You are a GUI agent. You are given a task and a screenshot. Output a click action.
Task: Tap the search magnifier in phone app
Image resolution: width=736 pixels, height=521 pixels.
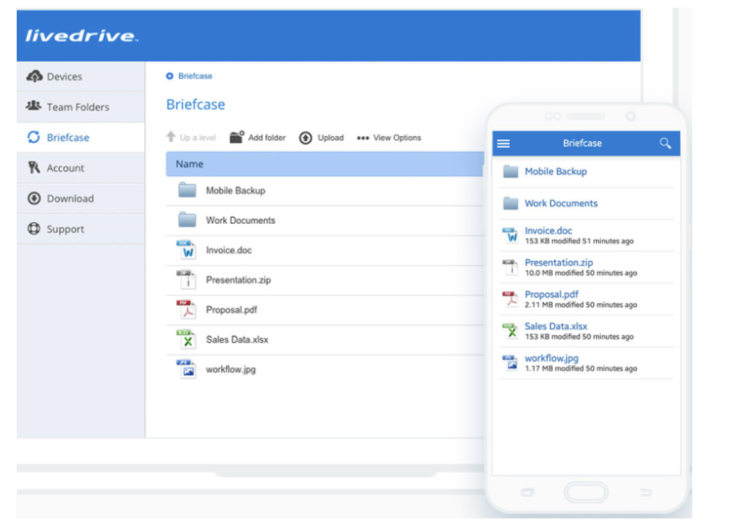pos(665,143)
